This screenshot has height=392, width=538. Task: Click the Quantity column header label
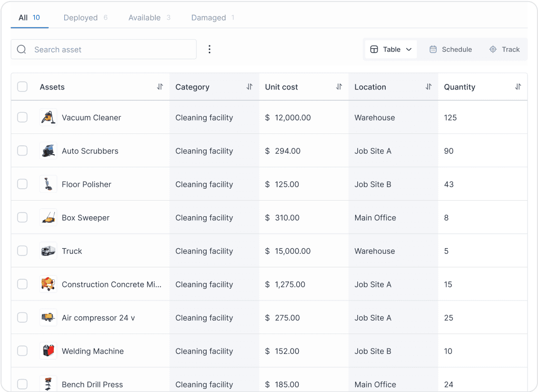(x=459, y=87)
